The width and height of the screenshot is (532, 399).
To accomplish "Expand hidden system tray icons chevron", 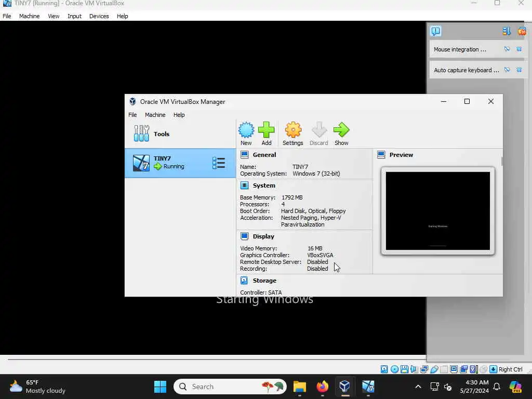I will click(x=418, y=387).
